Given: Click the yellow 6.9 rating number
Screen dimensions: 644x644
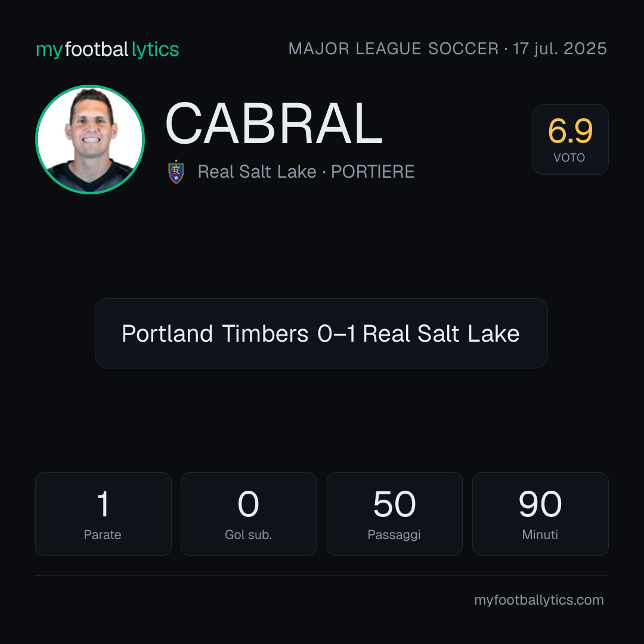Looking at the screenshot, I should pos(571,131).
